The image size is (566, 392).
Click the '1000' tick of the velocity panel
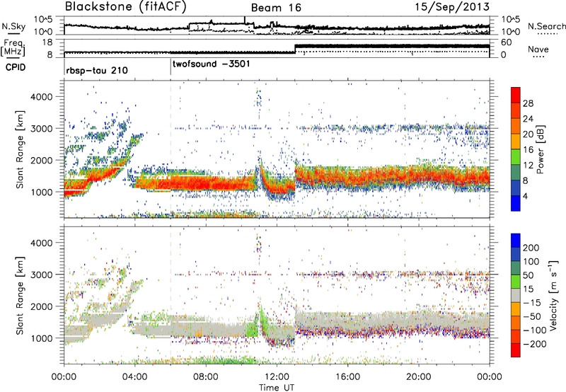pyautogui.click(x=41, y=338)
